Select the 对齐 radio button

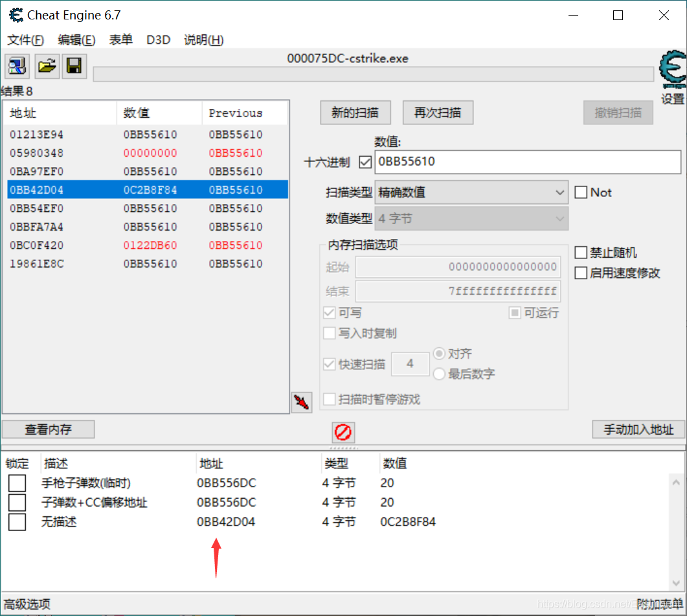pos(439,354)
